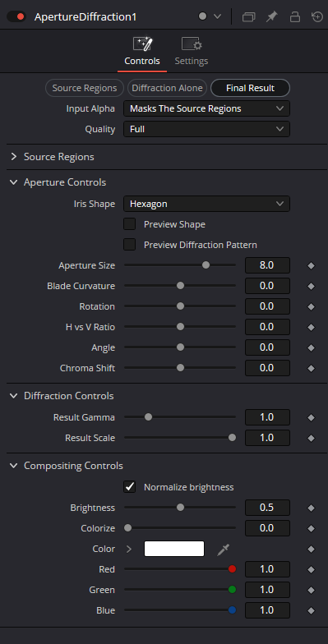Add keyframe for Color
Viewport: 328px width, 644px height.
coord(311,549)
